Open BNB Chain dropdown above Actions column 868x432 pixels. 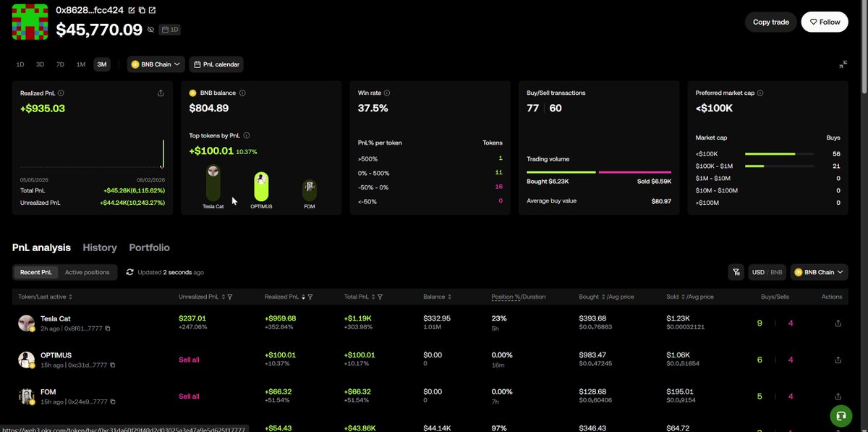(x=820, y=272)
